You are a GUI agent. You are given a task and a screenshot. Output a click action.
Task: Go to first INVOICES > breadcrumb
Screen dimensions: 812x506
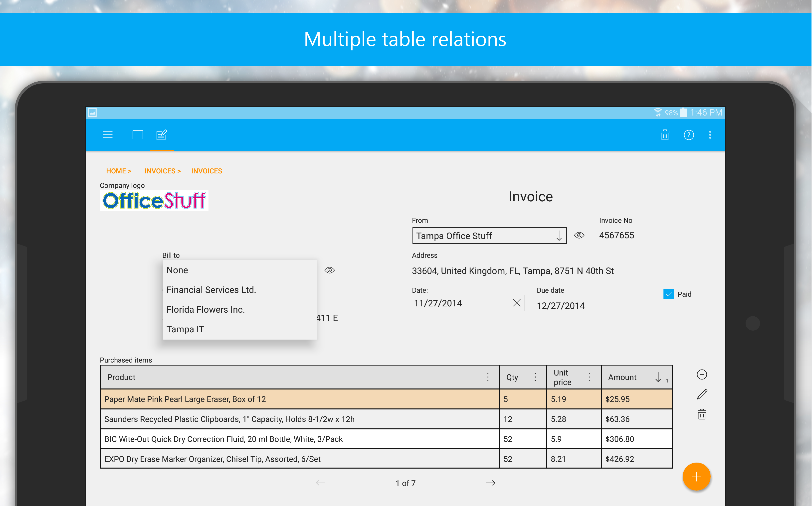[x=162, y=171]
